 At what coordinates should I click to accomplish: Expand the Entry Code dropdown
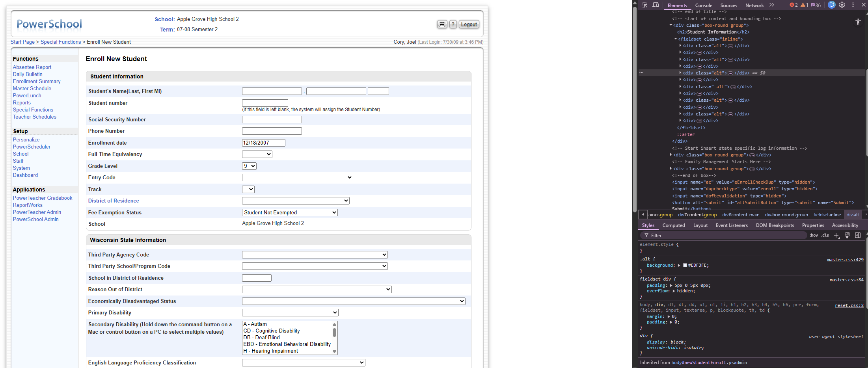click(x=297, y=178)
